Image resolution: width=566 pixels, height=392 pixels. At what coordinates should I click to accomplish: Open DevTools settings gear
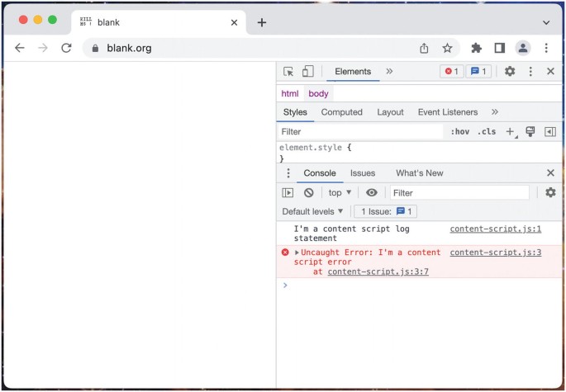coord(510,72)
